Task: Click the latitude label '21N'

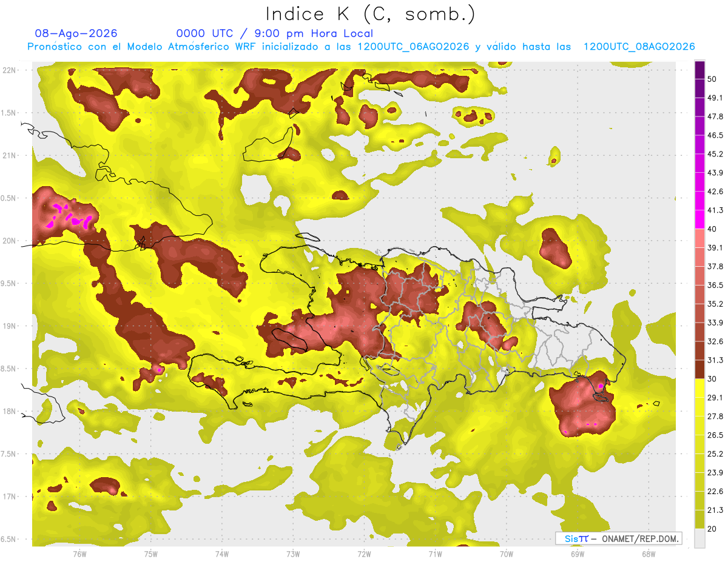Action: 9,155
